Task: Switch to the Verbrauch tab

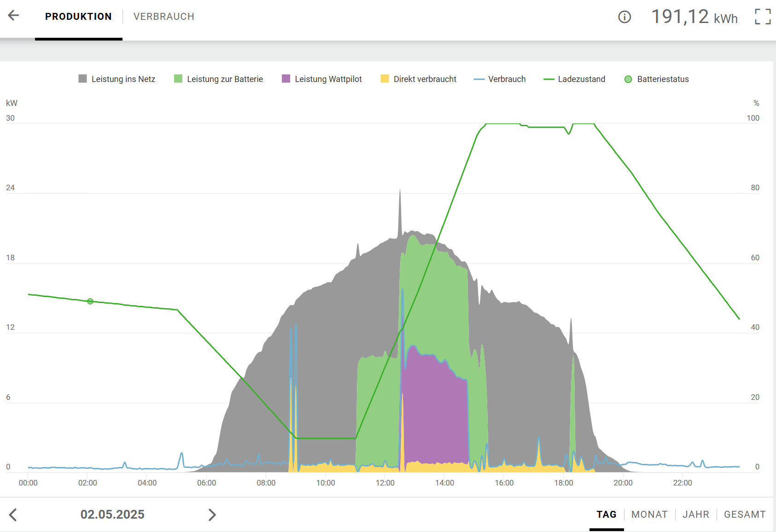Action: (x=163, y=17)
